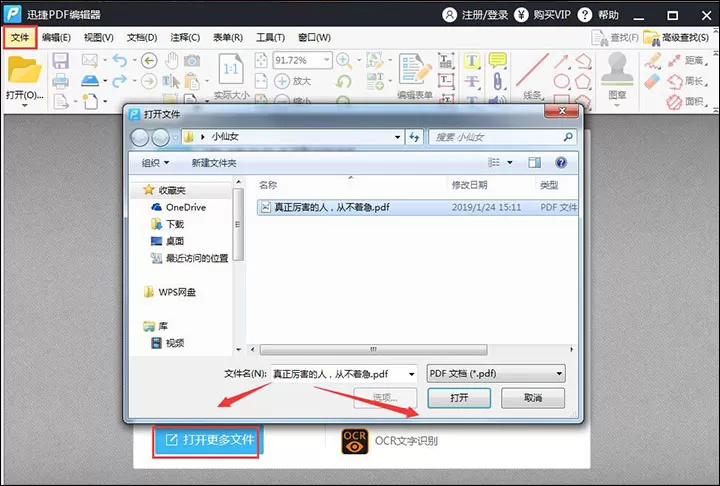The width and height of the screenshot is (720, 486).
Task: Select the Hand tool icon
Action: [x=172, y=60]
